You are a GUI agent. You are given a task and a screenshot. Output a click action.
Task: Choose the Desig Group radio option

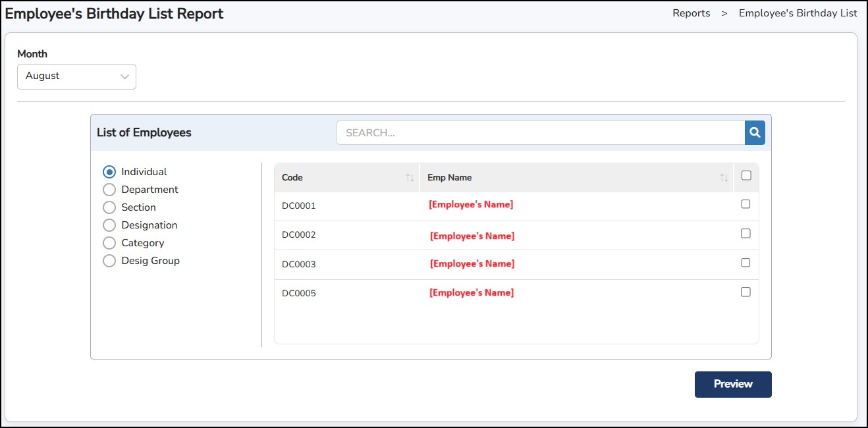click(x=109, y=261)
